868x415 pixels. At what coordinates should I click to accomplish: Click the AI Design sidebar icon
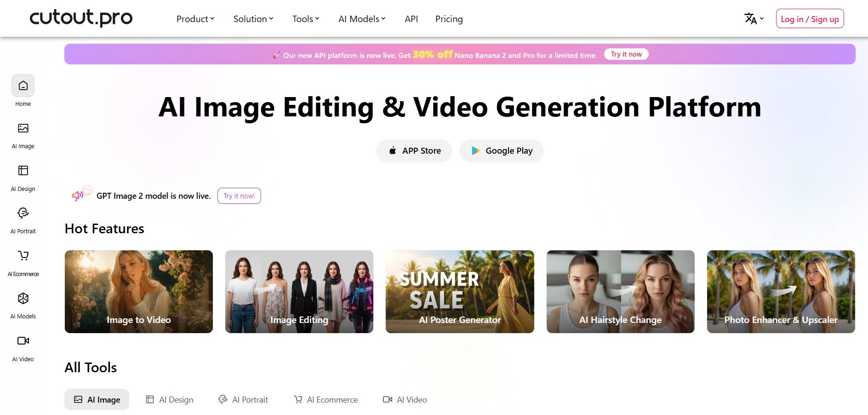pos(23,171)
